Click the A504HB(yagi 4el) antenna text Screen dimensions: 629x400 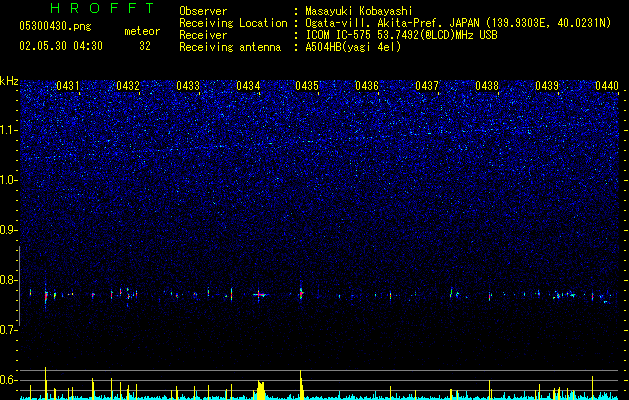click(x=353, y=47)
